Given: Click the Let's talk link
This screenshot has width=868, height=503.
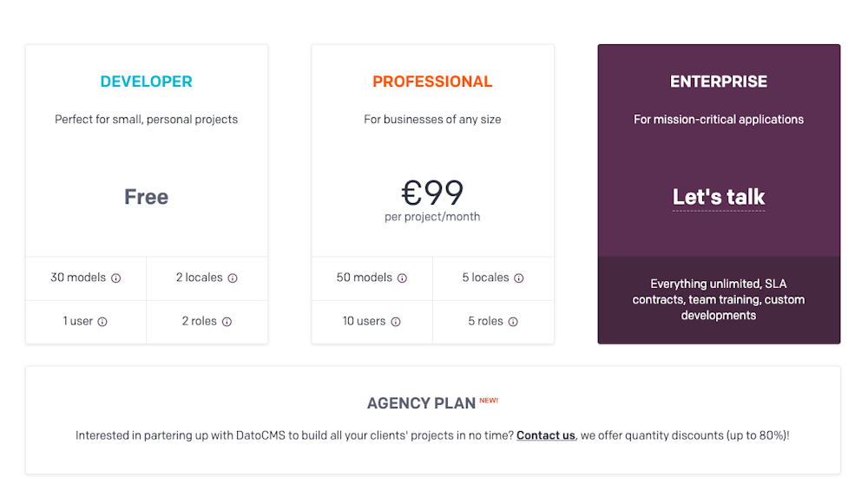Looking at the screenshot, I should tap(719, 197).
